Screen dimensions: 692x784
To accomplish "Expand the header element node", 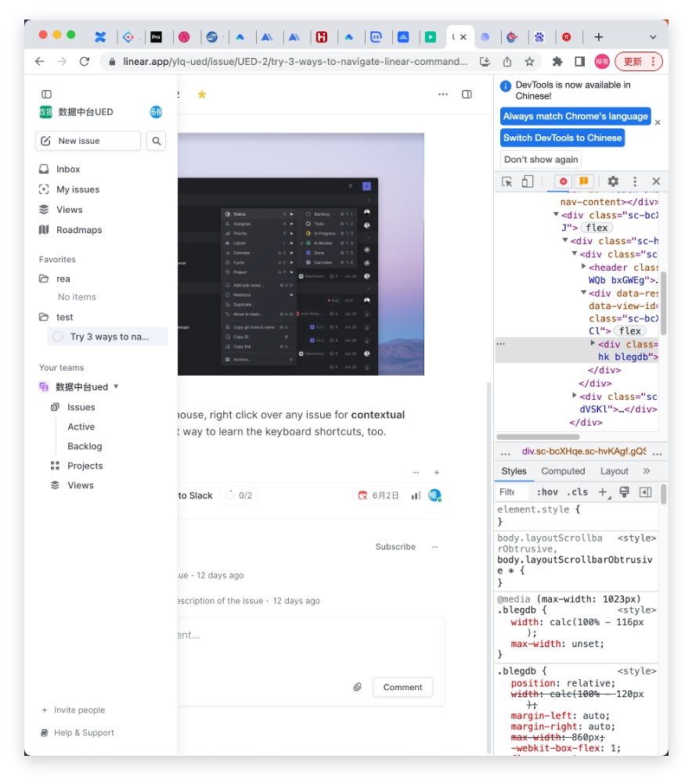I will click(583, 267).
